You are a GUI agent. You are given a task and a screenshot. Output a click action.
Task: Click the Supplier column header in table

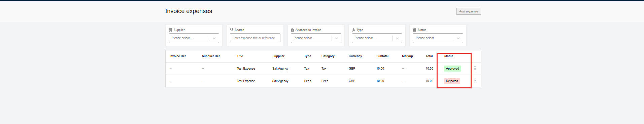[278, 56]
